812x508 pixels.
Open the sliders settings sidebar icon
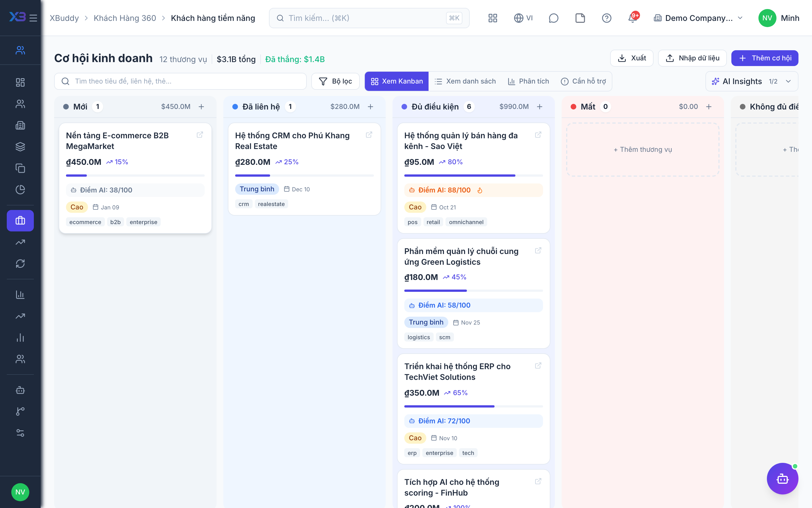(20, 433)
